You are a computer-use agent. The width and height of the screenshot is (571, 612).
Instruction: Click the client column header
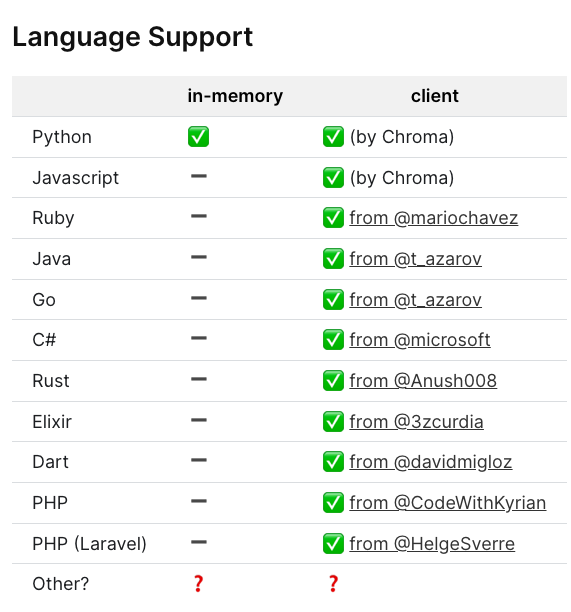tap(434, 96)
